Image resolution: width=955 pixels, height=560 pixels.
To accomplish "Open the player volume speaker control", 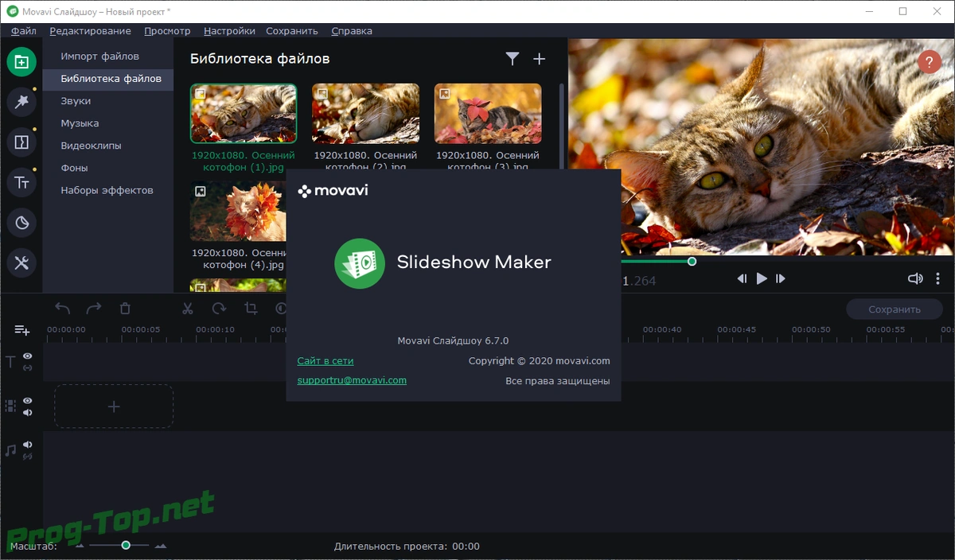I will click(915, 278).
